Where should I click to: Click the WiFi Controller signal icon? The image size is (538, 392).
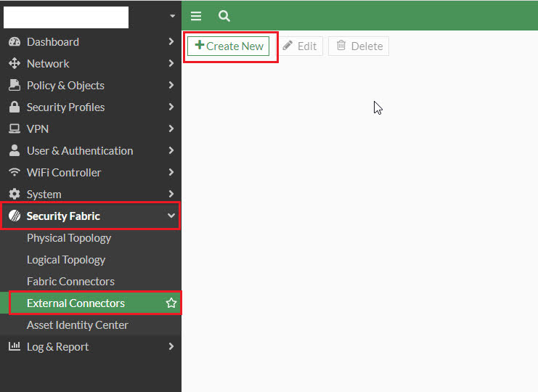coord(15,172)
